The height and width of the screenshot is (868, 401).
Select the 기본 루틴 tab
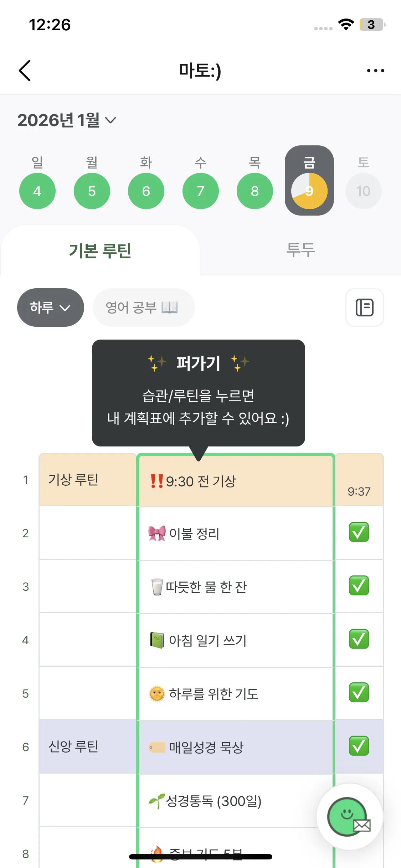100,251
